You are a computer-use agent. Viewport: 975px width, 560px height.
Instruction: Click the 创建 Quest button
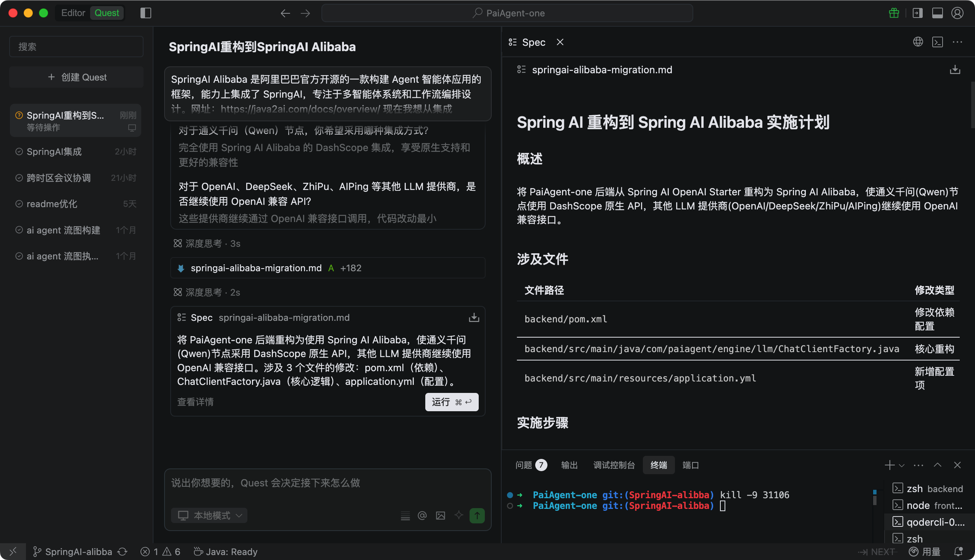[x=77, y=77]
